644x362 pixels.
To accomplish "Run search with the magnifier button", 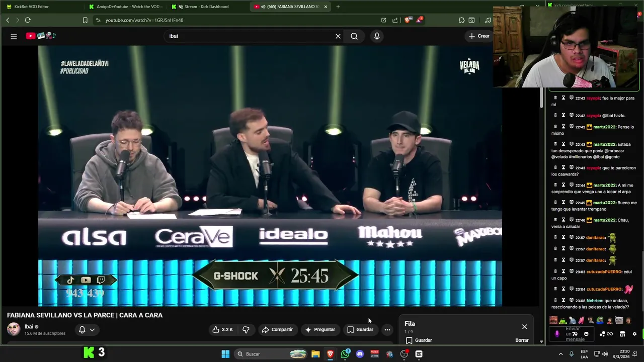I will click(354, 36).
